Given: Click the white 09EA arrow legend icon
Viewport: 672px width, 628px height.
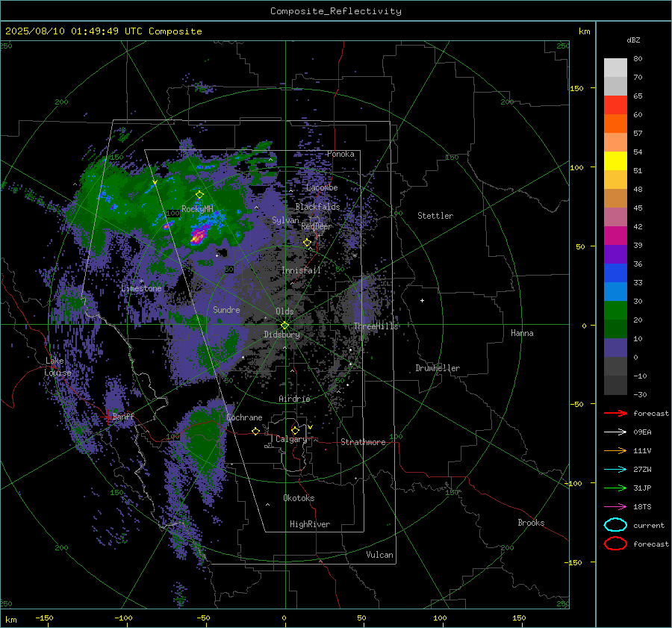Looking at the screenshot, I should [x=615, y=432].
